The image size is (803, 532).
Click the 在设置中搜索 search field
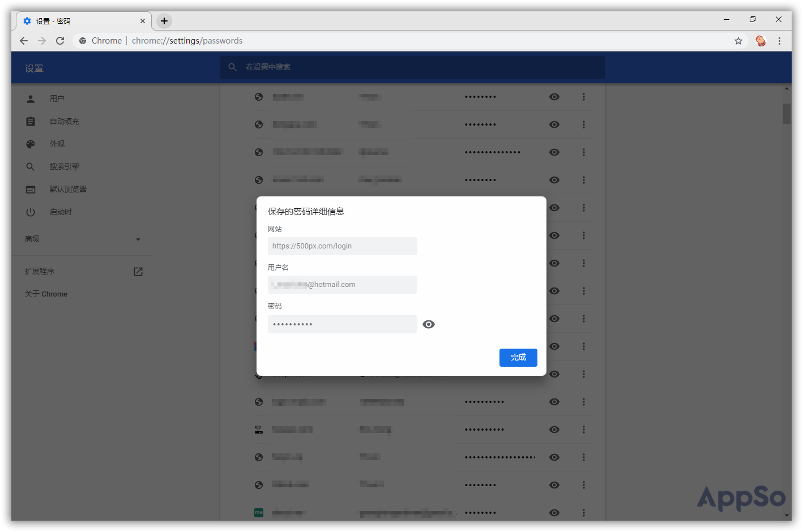tap(413, 67)
